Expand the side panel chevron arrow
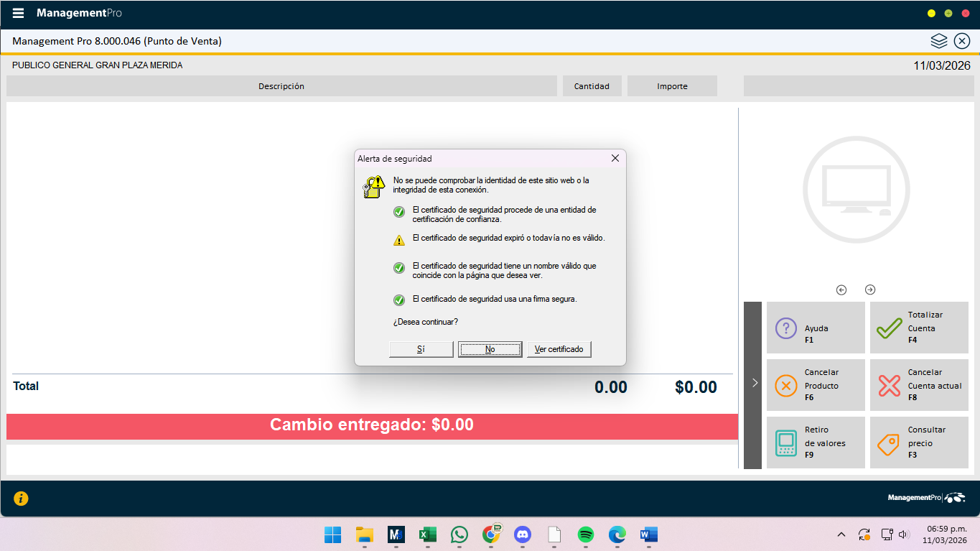The width and height of the screenshot is (980, 551). point(754,383)
